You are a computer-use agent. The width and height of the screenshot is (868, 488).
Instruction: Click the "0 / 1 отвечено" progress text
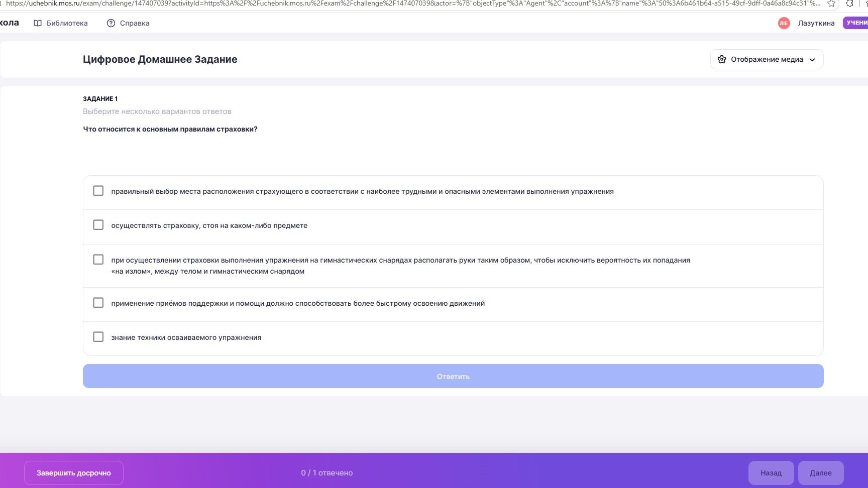click(327, 473)
